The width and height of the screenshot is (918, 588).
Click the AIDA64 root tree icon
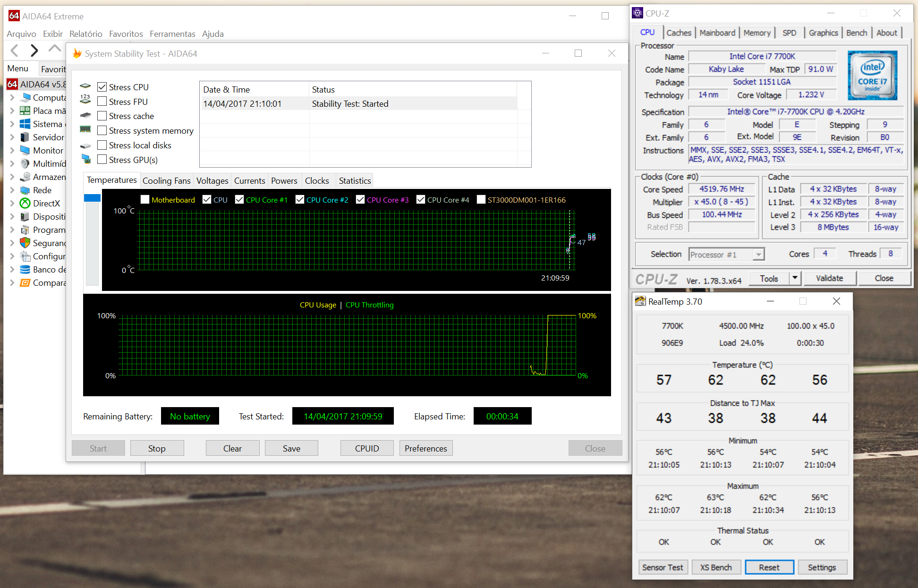pos(12,84)
